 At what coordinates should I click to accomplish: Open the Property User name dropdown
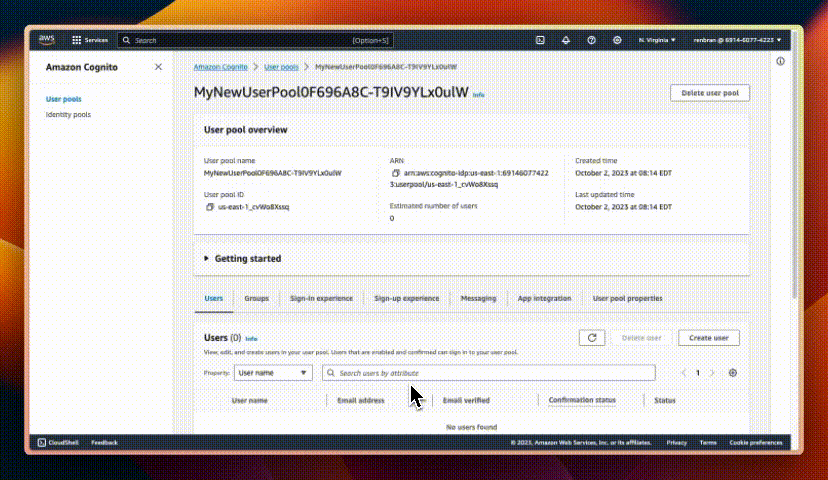coord(273,373)
